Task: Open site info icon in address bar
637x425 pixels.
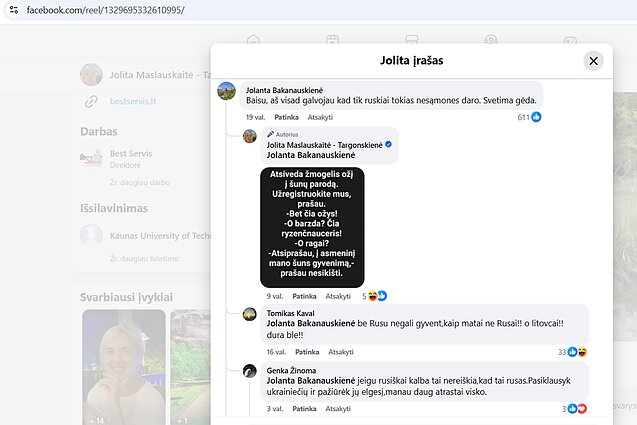Action: click(14, 10)
